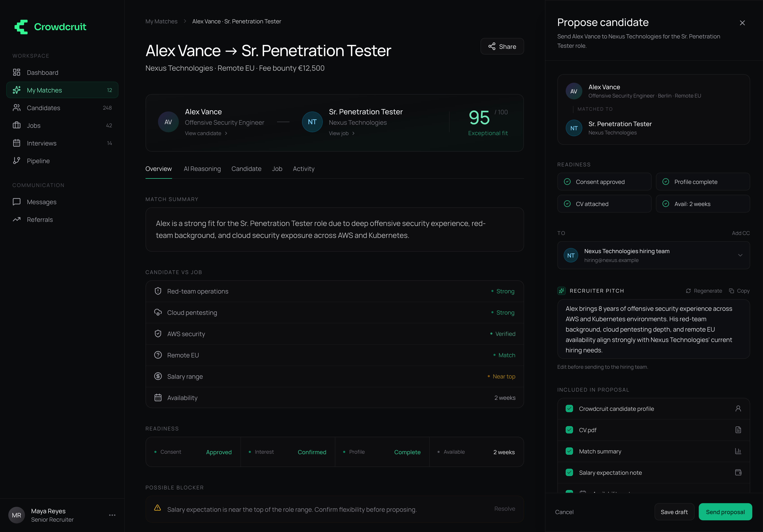Click the AWS security shield-check icon
The width and height of the screenshot is (763, 532).
pyautogui.click(x=158, y=333)
